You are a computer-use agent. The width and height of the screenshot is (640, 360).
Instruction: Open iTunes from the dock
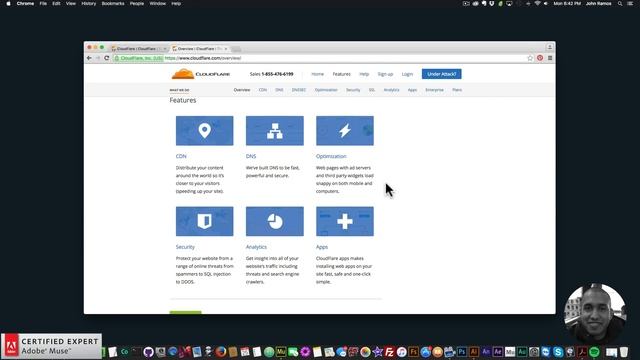tap(402, 351)
